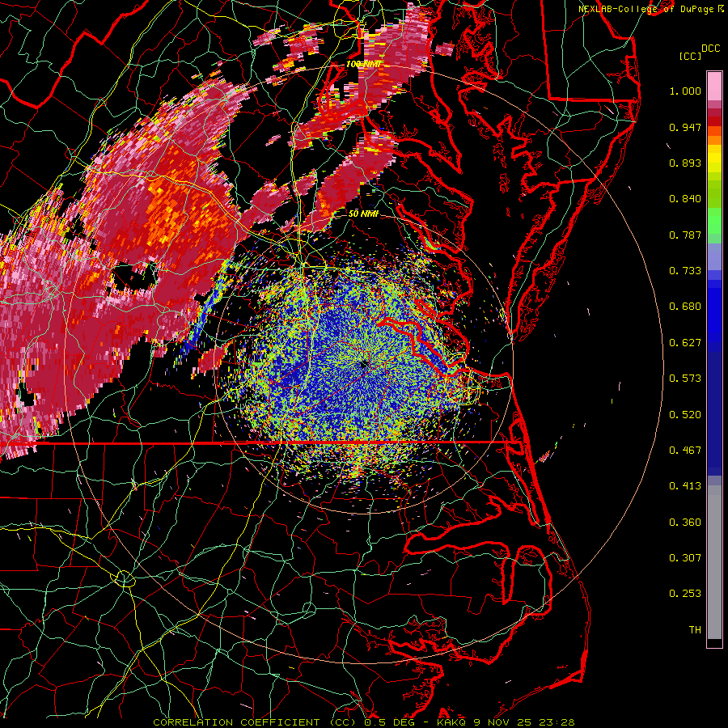Click the 50 NMI range ring label
Image resolution: width=728 pixels, height=728 pixels.
click(363, 214)
